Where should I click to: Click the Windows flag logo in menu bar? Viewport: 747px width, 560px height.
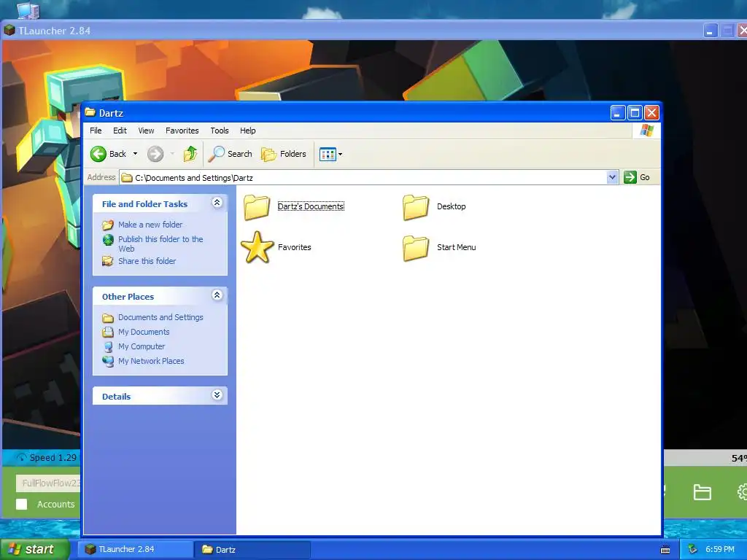click(x=647, y=131)
